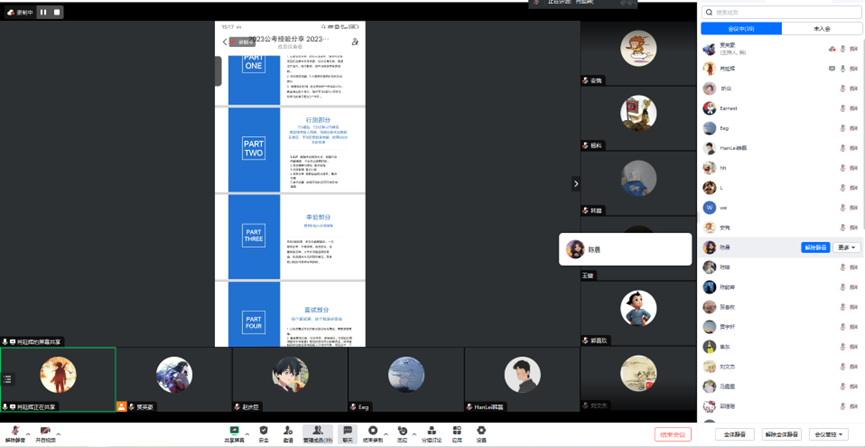Collapse the side video strip with chevron arrow
865x447 pixels.
pos(576,184)
